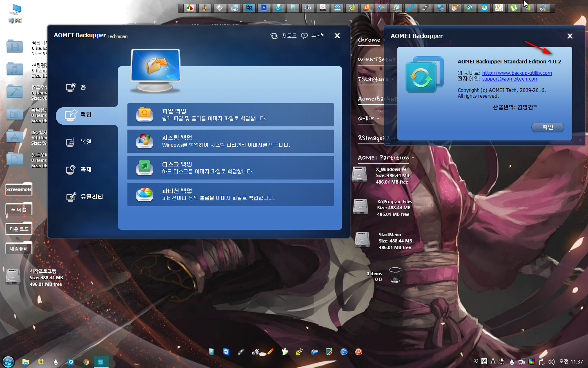Click USB drive icon in bottom dock
588x368 pixels.
[x=241, y=352]
